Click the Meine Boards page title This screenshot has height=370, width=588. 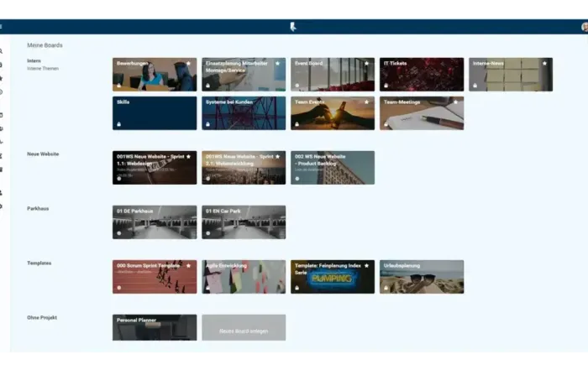coord(45,45)
